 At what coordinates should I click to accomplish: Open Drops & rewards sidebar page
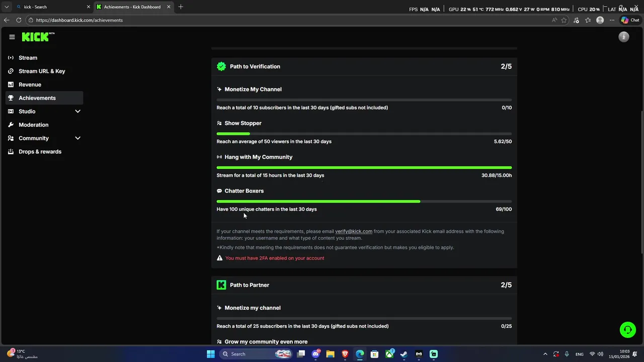[x=44, y=151]
